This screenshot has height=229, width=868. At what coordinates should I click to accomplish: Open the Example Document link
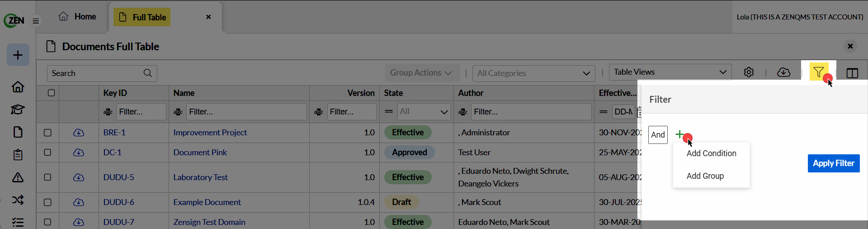coord(207,202)
